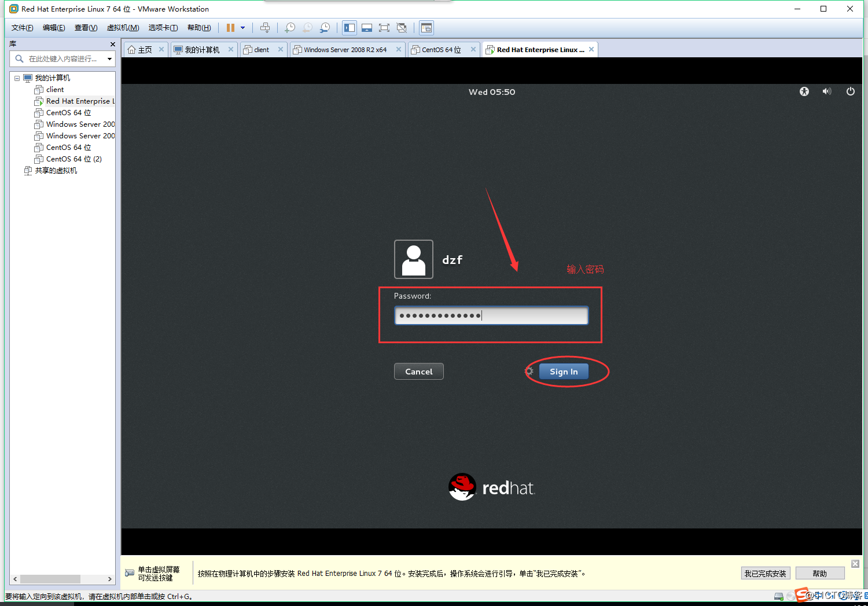This screenshot has height=606, width=868.
Task: Take a snapshot of the virtual machine
Action: pyautogui.click(x=290, y=28)
